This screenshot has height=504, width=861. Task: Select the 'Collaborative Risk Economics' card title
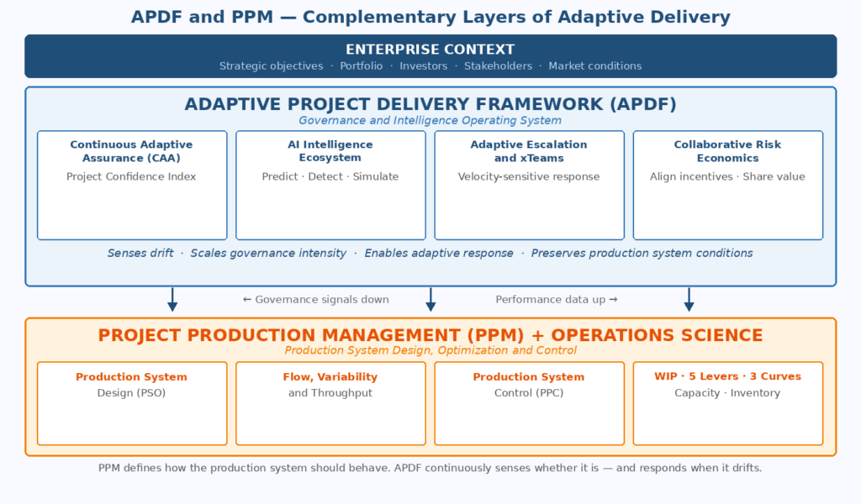[x=727, y=151]
